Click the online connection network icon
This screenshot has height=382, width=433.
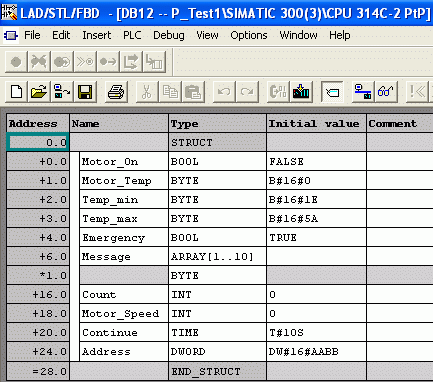point(363,91)
